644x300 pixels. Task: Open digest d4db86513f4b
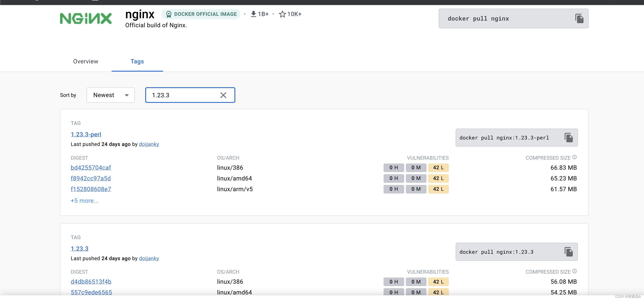coord(91,282)
